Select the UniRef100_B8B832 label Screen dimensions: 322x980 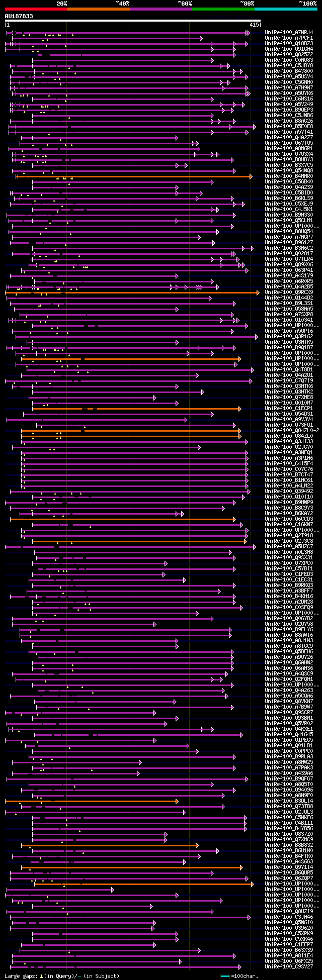point(289,845)
